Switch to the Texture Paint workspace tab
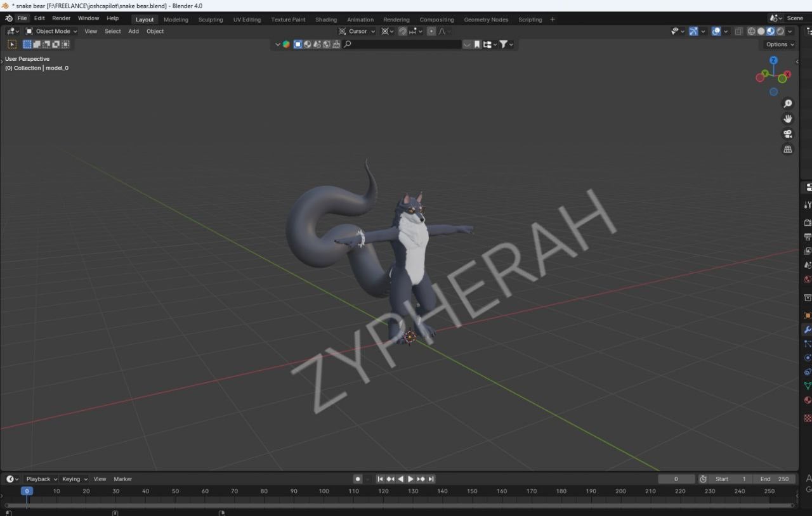Viewport: 812px width, 516px height. (x=288, y=20)
